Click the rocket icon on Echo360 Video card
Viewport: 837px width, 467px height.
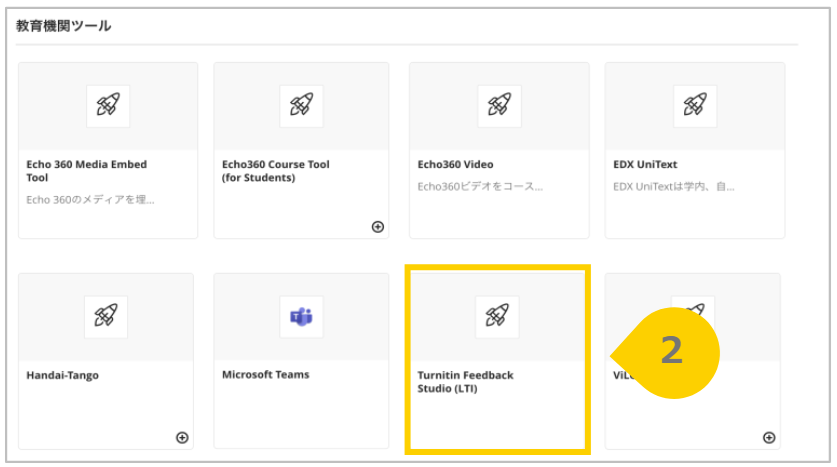499,106
